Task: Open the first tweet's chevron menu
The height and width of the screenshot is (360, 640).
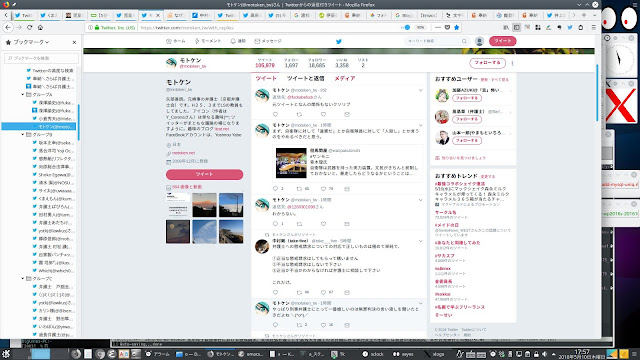Action: tap(420, 90)
